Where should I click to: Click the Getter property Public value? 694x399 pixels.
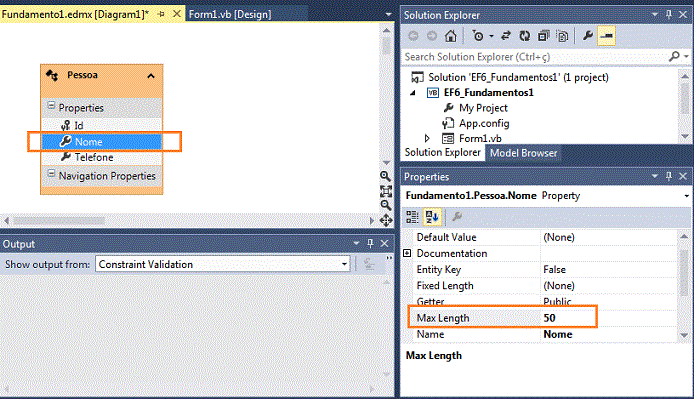(x=557, y=302)
